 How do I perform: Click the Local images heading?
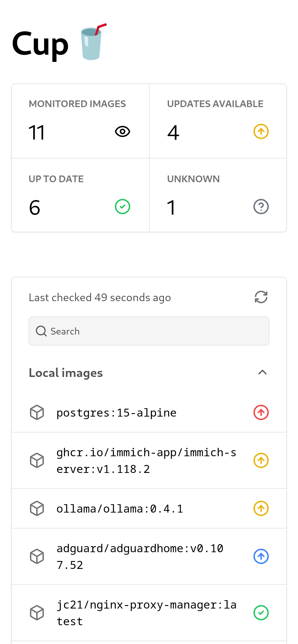pos(66,373)
